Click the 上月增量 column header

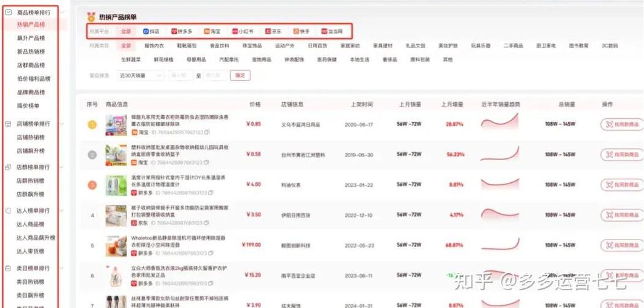coord(452,104)
